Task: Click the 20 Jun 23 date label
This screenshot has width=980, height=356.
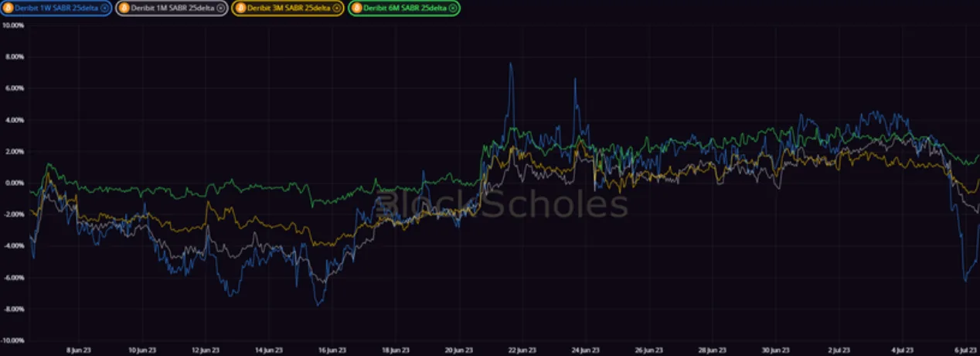Action: (x=461, y=349)
